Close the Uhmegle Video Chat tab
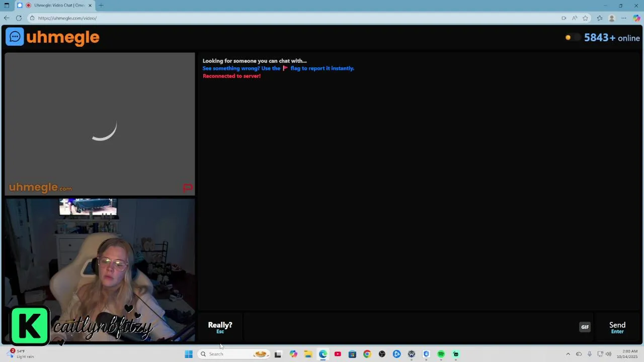Image resolution: width=644 pixels, height=362 pixels. point(90,6)
